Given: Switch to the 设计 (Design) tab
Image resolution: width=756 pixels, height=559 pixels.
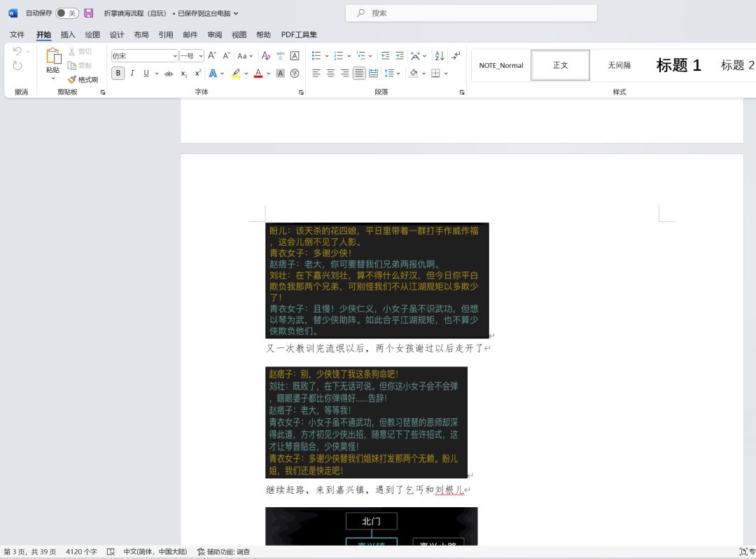Looking at the screenshot, I should point(117,35).
